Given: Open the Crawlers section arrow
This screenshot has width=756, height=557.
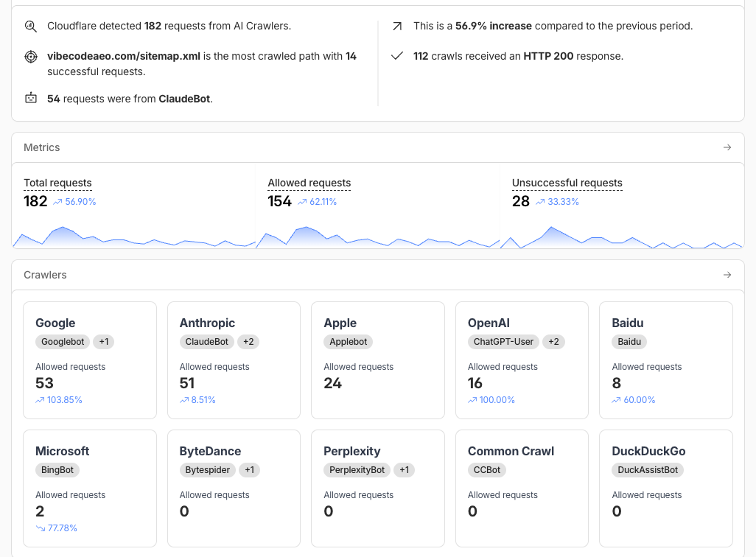Looking at the screenshot, I should [x=727, y=275].
